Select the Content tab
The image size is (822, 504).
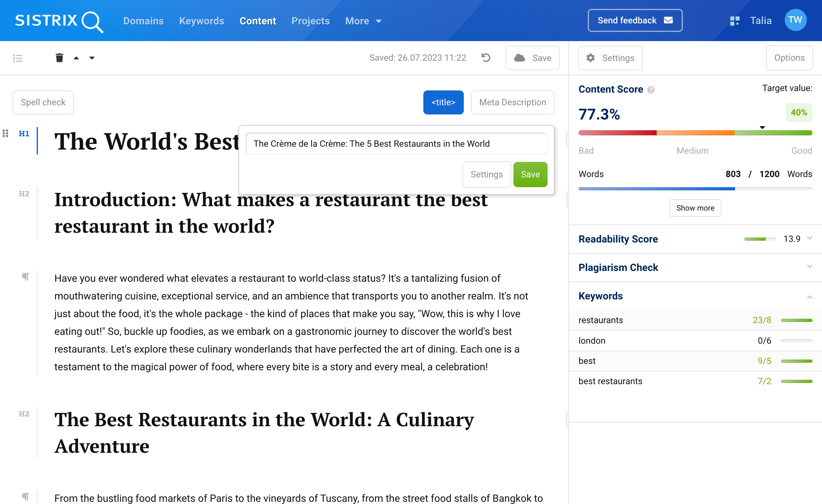pos(257,21)
